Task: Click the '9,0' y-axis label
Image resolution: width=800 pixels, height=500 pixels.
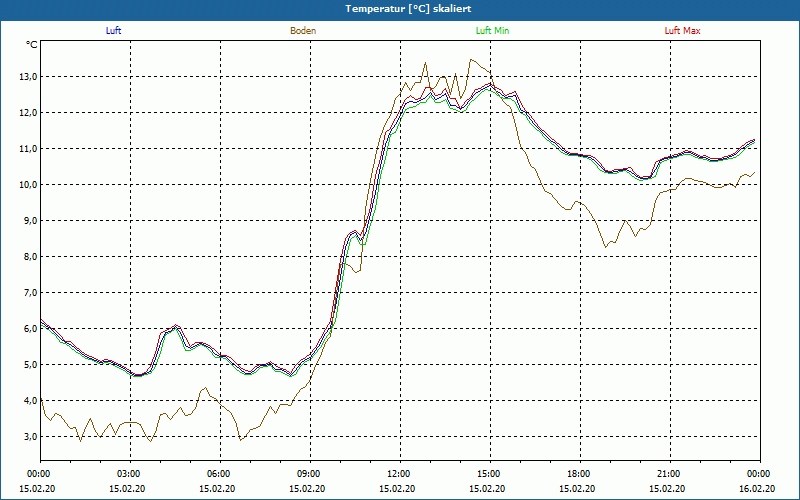Action: (x=30, y=220)
